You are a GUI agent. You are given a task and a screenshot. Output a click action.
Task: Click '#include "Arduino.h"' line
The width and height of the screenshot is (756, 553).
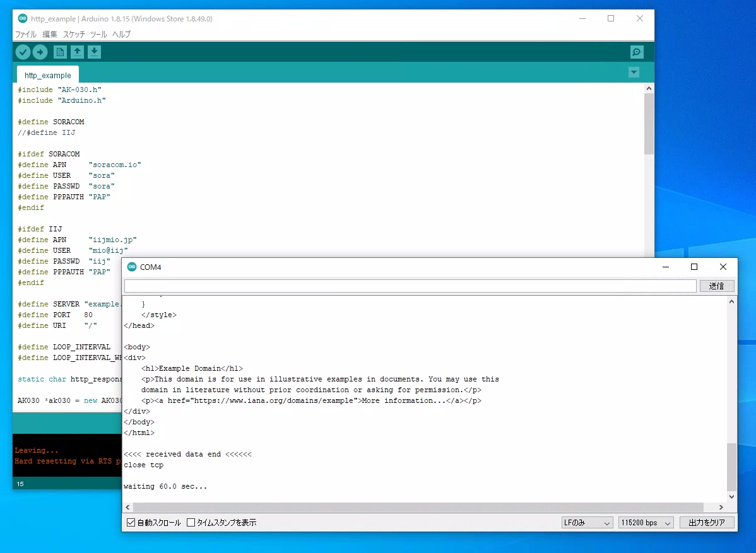62,100
